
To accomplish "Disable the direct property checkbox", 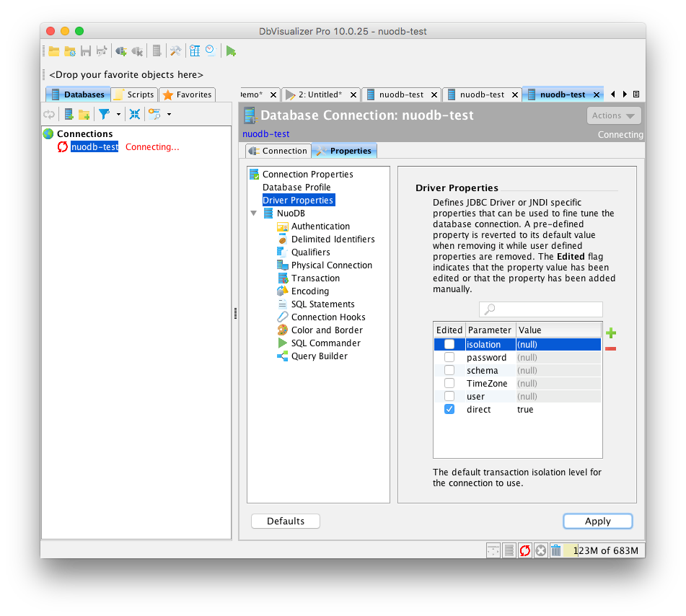I will pyautogui.click(x=449, y=409).
